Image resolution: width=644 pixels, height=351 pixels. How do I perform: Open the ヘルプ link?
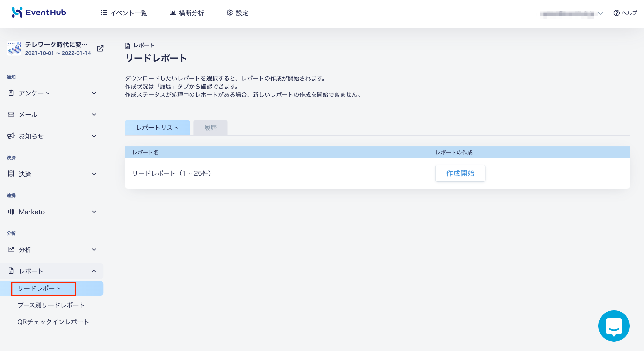(x=625, y=13)
